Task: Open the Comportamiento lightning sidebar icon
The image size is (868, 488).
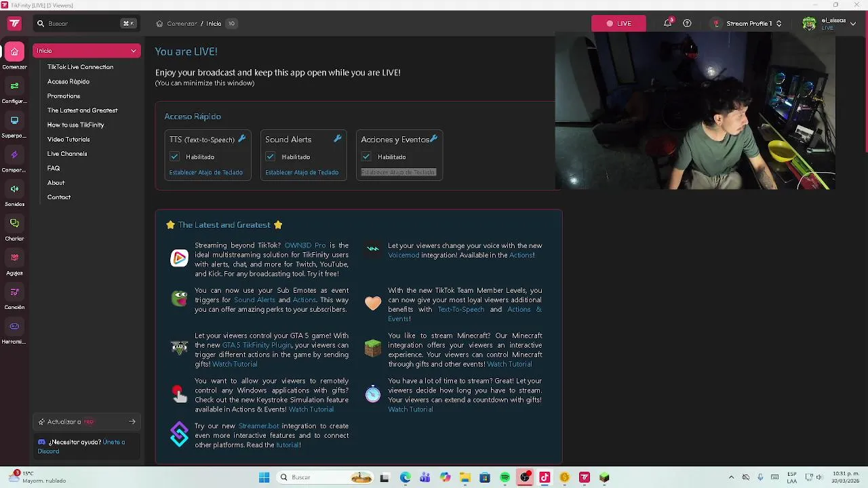Action: 14,155
